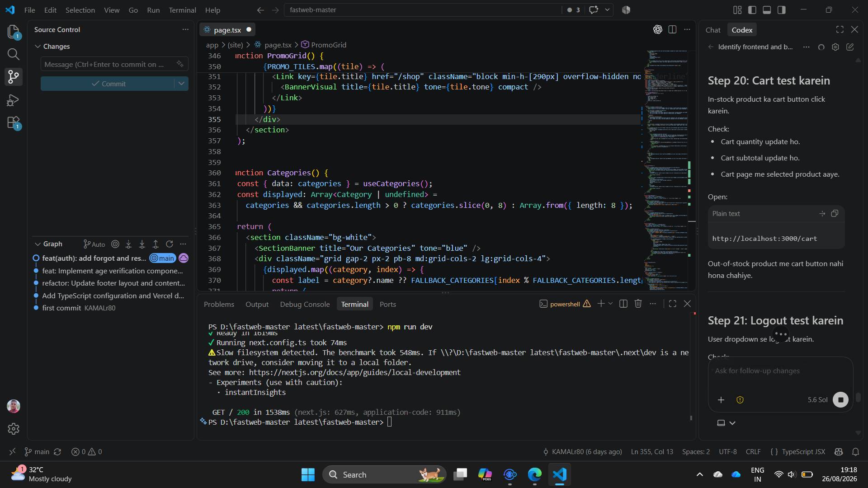Open the Extensions view

[14, 123]
